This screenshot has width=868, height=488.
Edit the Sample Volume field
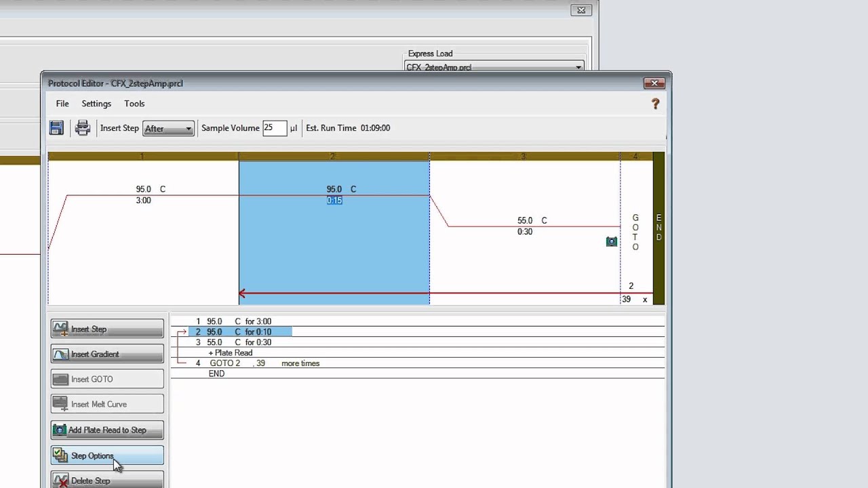[x=275, y=127]
